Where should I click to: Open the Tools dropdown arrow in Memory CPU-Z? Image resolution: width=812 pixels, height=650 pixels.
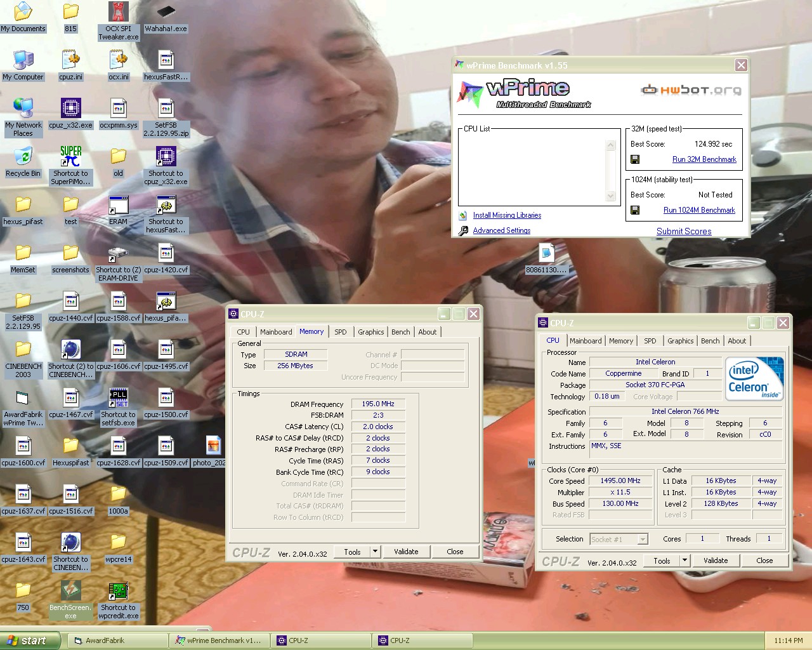tap(375, 552)
